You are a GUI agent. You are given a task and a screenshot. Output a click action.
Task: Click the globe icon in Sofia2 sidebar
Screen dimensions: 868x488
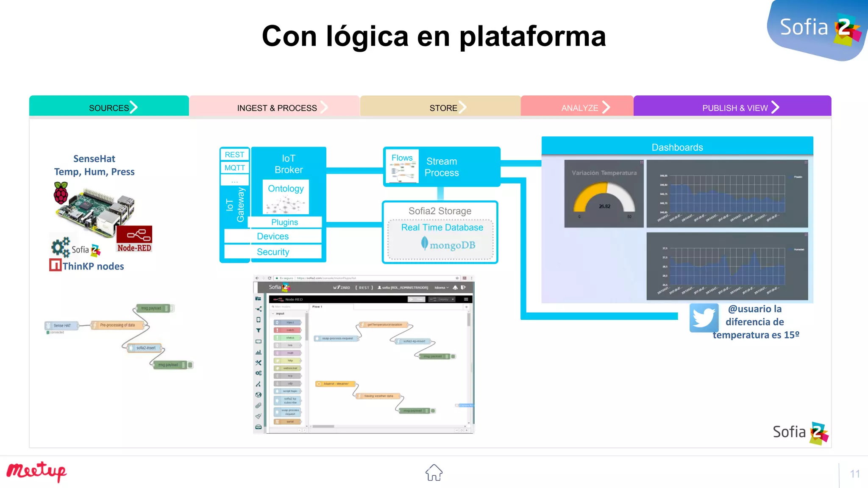259,395
